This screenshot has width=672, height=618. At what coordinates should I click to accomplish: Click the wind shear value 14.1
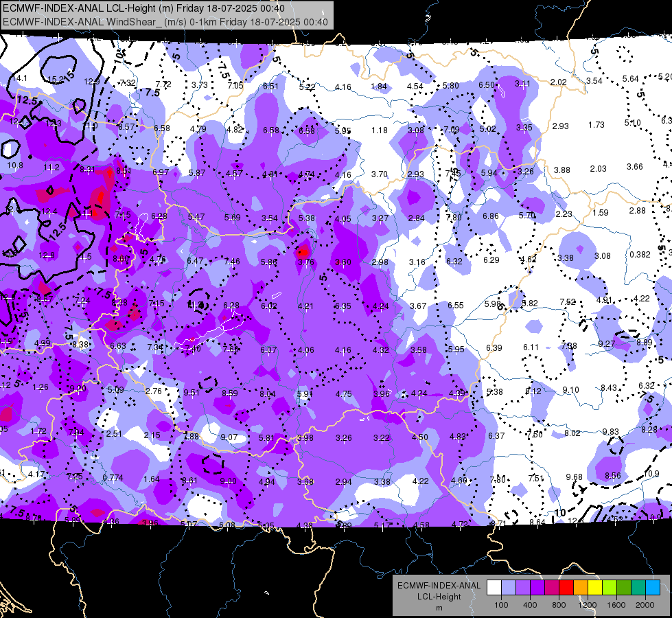(20, 78)
